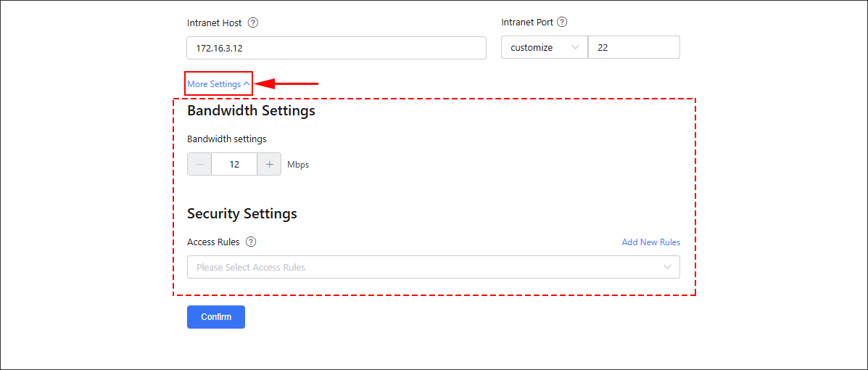Click the Intranet Host help question-mark icon

pos(253,22)
